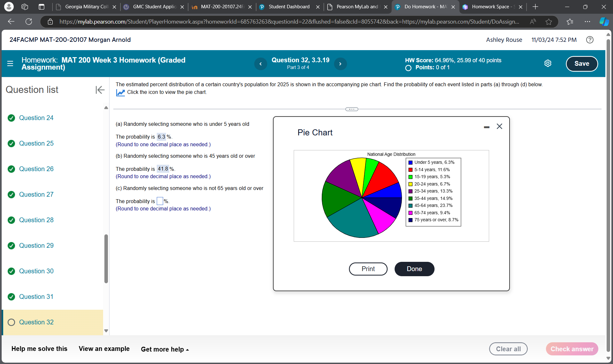This screenshot has height=364, width=613.
Task: Select Question 30 in the list
Action: click(x=36, y=271)
